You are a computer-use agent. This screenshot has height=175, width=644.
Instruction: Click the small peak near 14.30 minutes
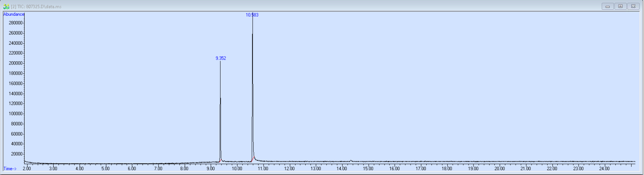tap(350, 160)
